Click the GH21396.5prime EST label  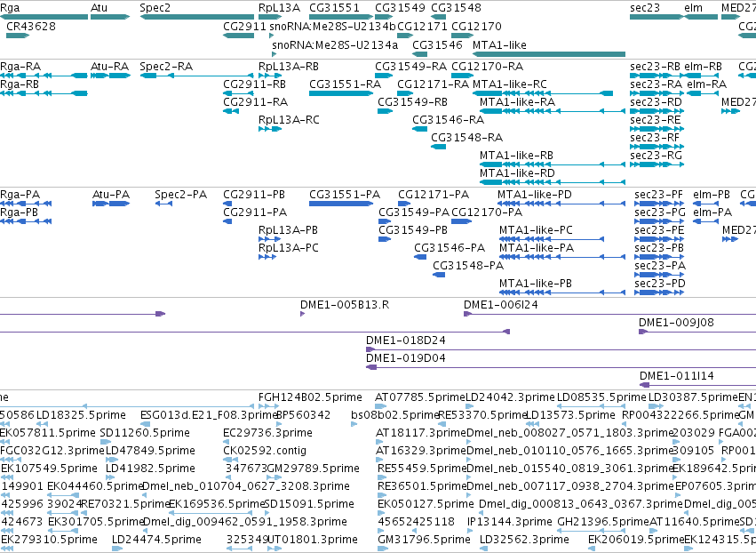pyautogui.click(x=603, y=522)
